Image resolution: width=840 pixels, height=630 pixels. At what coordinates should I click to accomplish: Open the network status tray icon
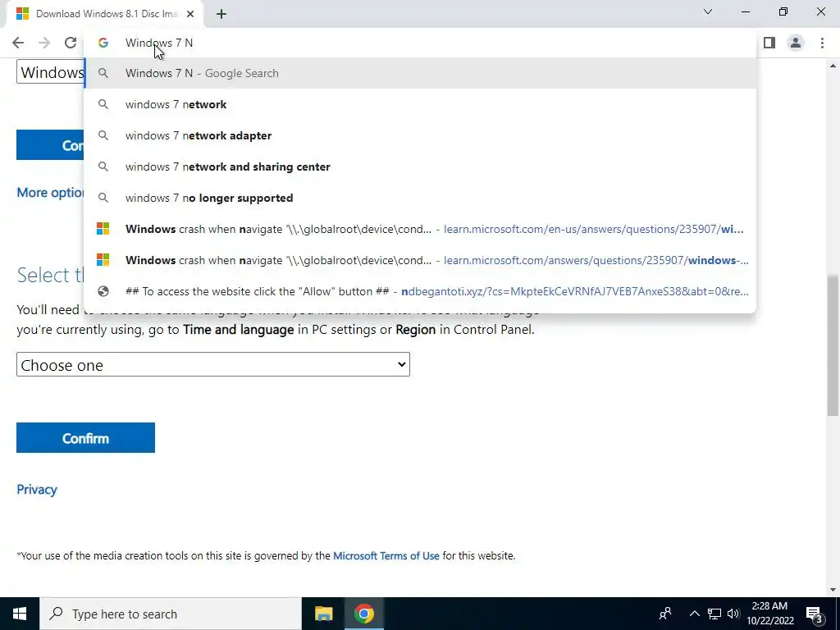pos(714,614)
